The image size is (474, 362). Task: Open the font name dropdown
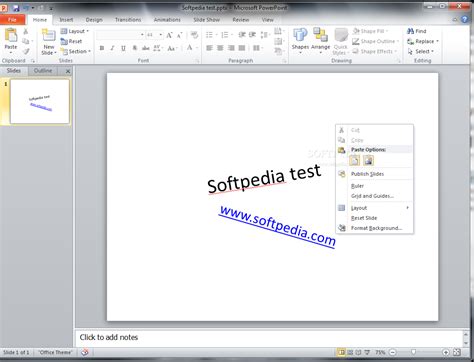(x=142, y=35)
